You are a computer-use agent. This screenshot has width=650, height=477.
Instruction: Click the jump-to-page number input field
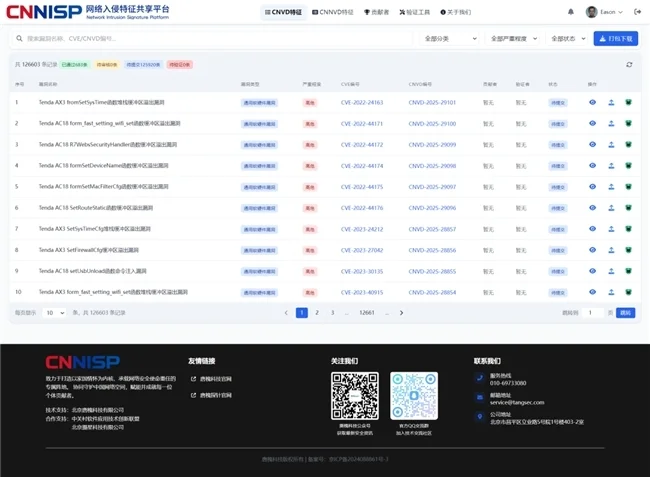click(x=595, y=313)
